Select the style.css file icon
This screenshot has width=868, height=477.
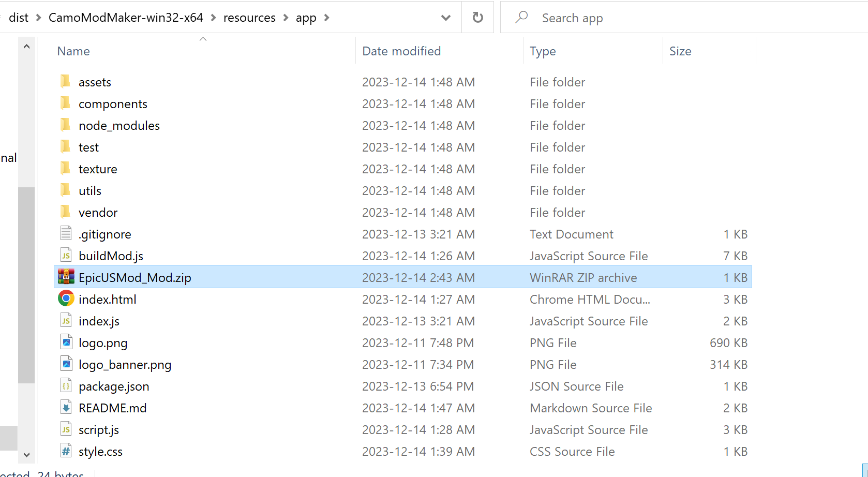66,451
